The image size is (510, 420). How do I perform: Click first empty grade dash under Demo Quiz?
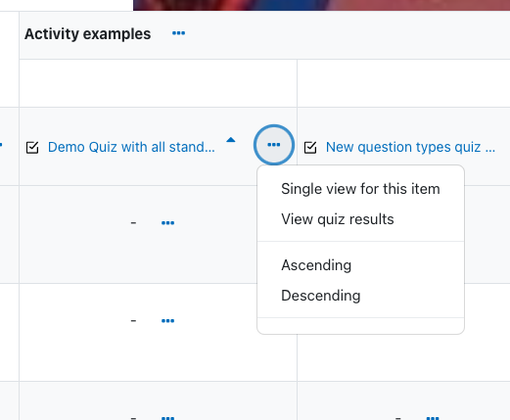[133, 223]
